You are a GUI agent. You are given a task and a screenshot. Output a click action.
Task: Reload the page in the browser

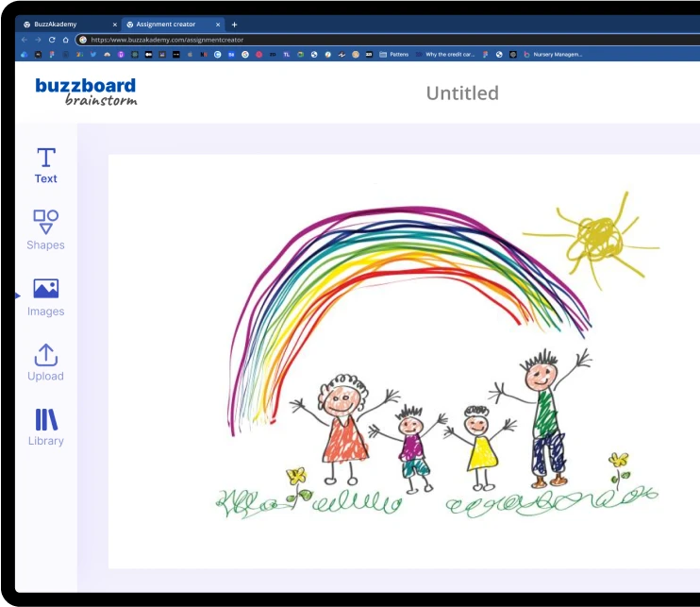tap(52, 40)
